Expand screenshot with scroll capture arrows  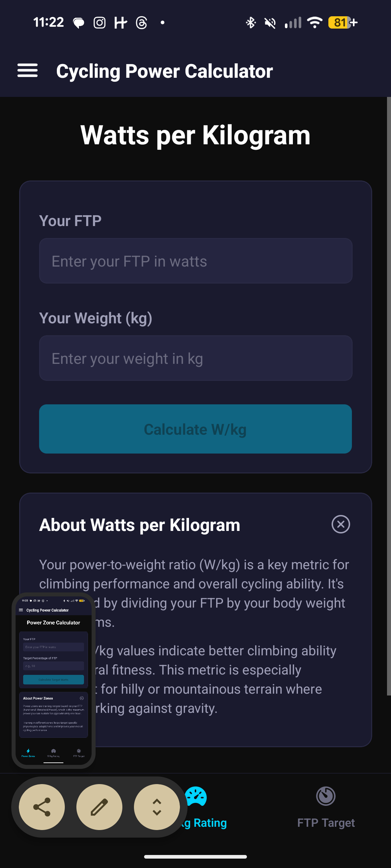click(157, 807)
